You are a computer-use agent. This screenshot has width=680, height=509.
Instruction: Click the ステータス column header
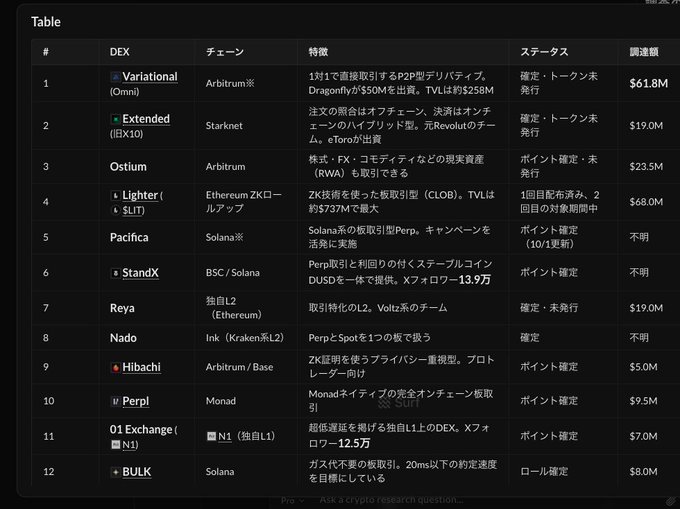point(544,52)
